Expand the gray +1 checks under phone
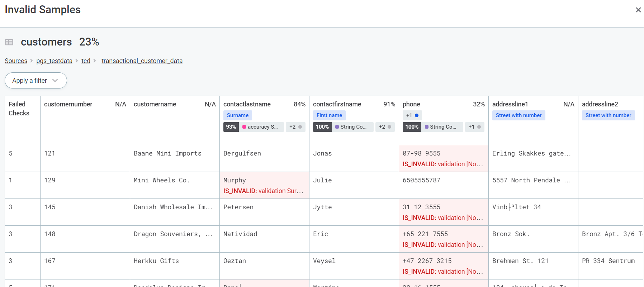 point(474,127)
